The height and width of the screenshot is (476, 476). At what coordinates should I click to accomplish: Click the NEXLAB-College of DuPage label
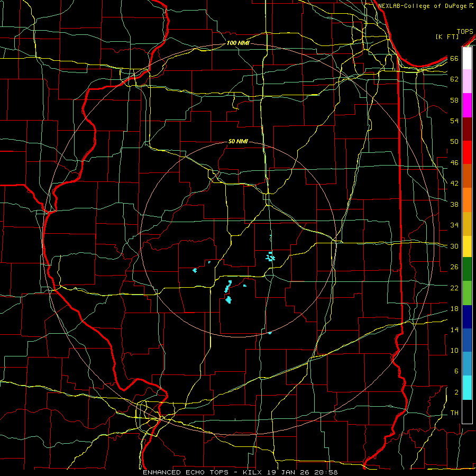click(x=423, y=6)
